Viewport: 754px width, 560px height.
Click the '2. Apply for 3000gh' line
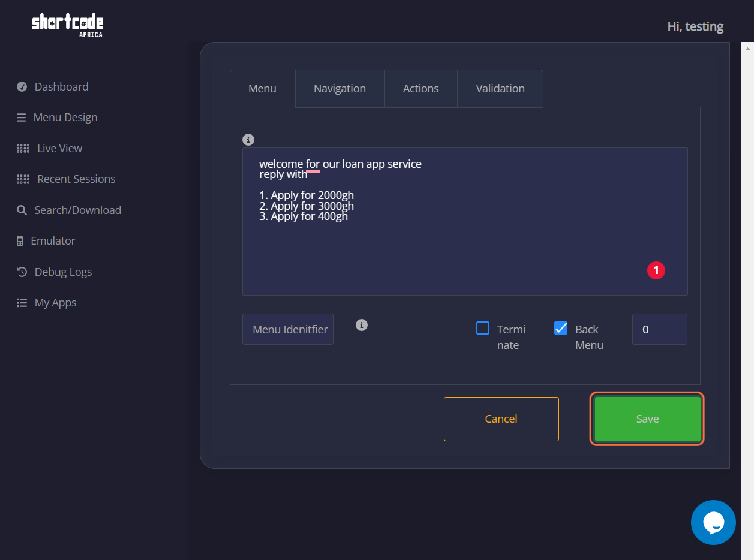[307, 206]
